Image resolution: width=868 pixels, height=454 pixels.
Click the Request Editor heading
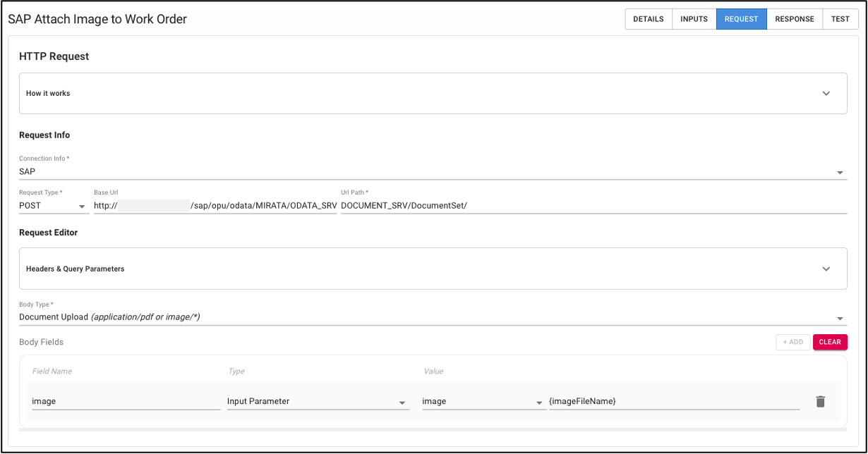(x=49, y=232)
